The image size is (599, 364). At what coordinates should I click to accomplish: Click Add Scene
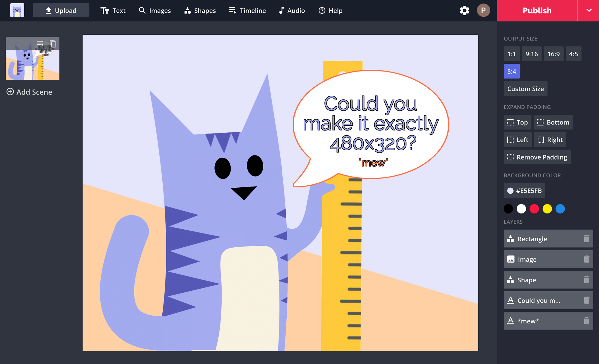[29, 92]
